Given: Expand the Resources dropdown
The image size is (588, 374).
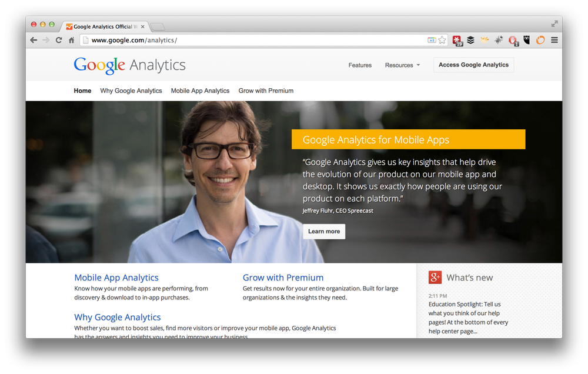Looking at the screenshot, I should click(x=402, y=65).
